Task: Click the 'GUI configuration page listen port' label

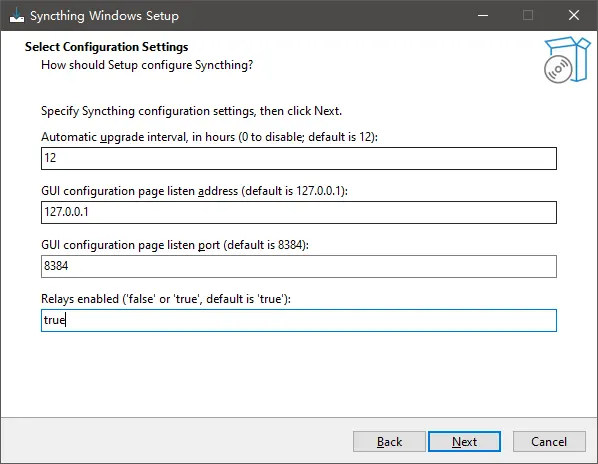Action: click(175, 245)
